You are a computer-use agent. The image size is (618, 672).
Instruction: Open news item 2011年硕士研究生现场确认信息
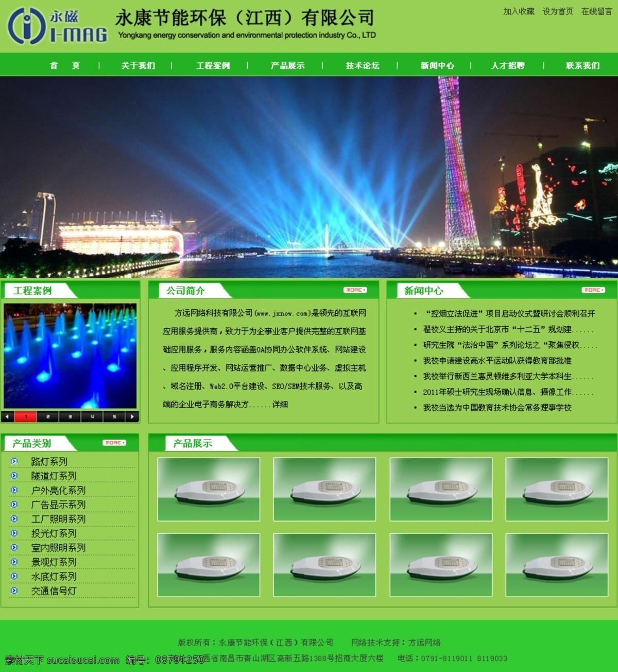508,392
